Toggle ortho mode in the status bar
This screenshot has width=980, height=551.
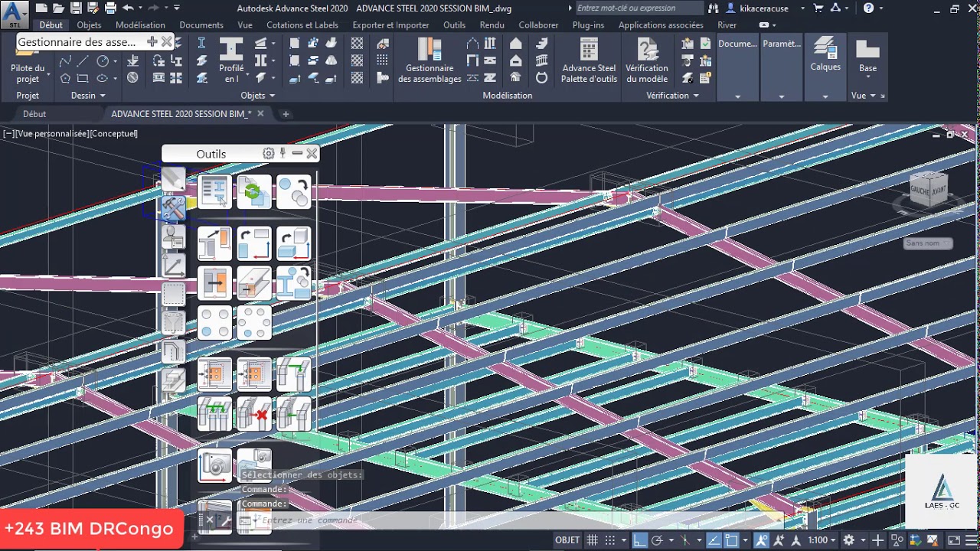[x=640, y=540]
